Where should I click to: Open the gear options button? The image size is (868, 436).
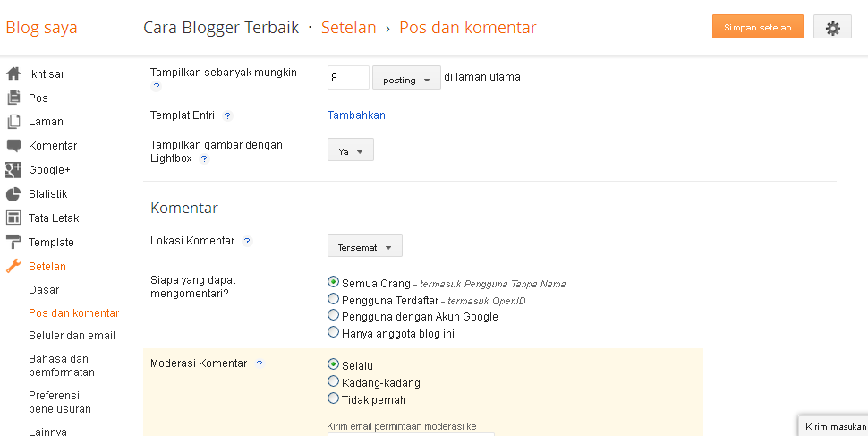[x=832, y=27]
